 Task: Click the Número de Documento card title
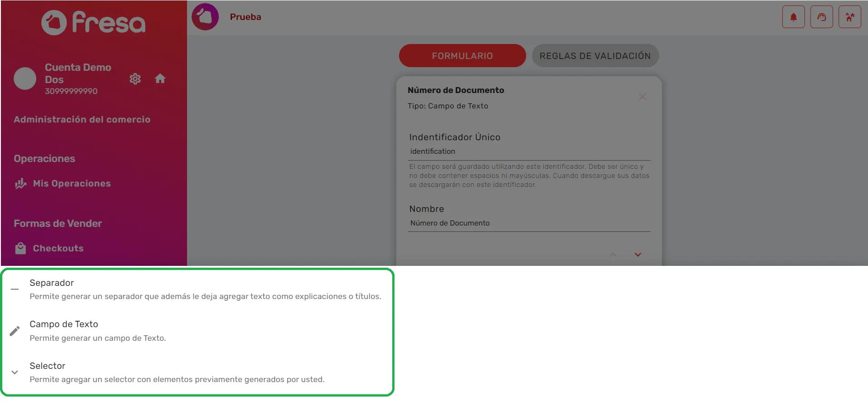[456, 90]
